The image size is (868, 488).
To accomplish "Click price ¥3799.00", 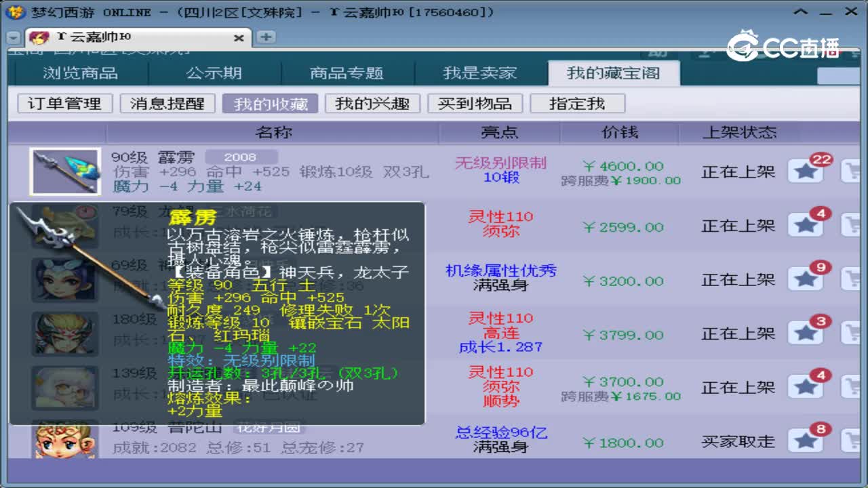I will [x=623, y=335].
